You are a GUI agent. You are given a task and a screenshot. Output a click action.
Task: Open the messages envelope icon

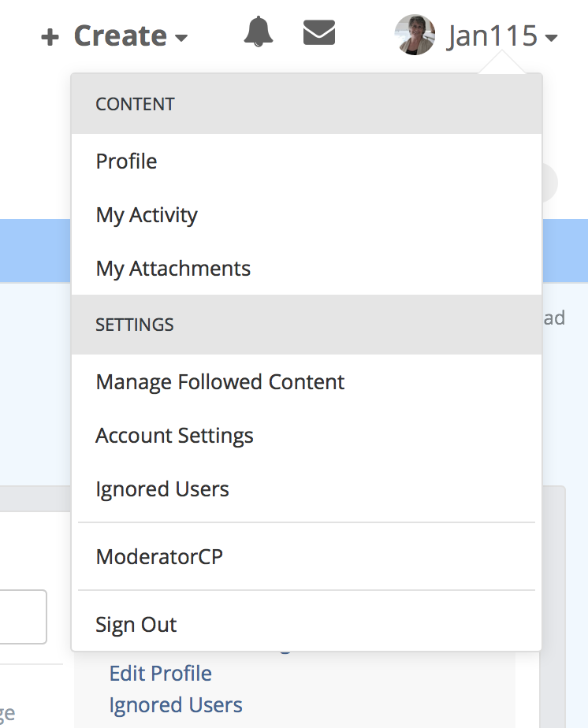point(319,33)
